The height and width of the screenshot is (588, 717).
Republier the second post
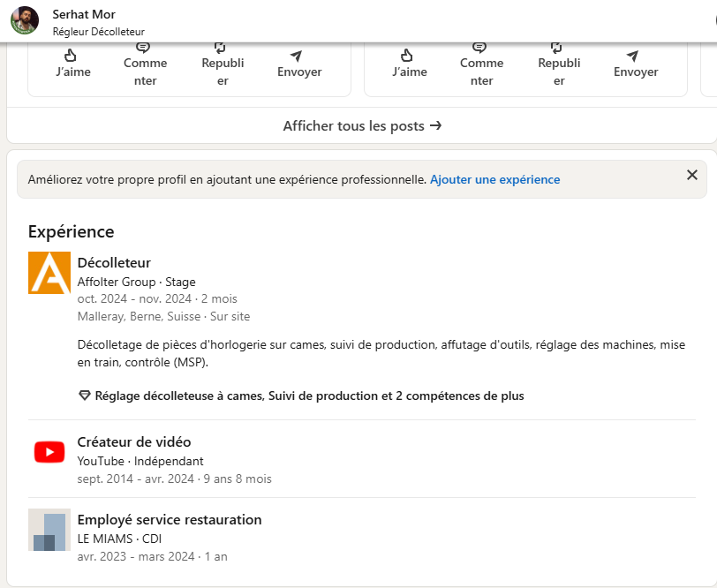tap(559, 65)
